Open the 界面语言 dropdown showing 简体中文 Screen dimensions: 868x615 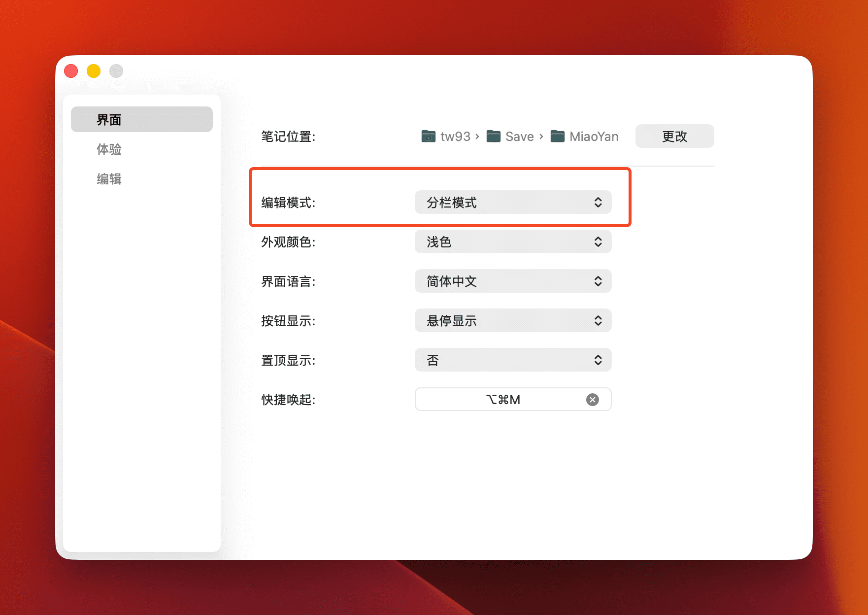pos(513,281)
